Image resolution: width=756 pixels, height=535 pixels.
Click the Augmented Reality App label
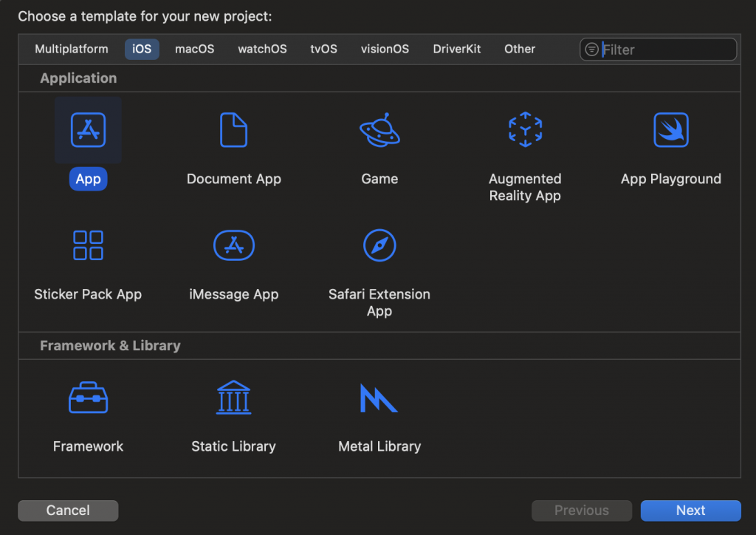525,187
